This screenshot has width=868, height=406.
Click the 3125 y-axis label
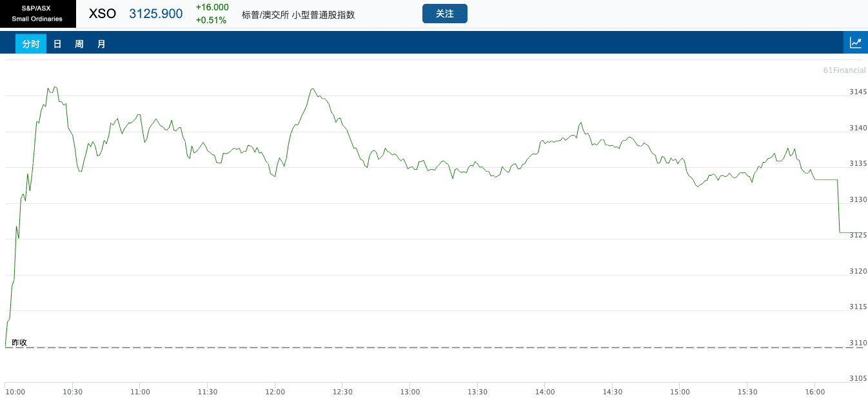tap(858, 235)
